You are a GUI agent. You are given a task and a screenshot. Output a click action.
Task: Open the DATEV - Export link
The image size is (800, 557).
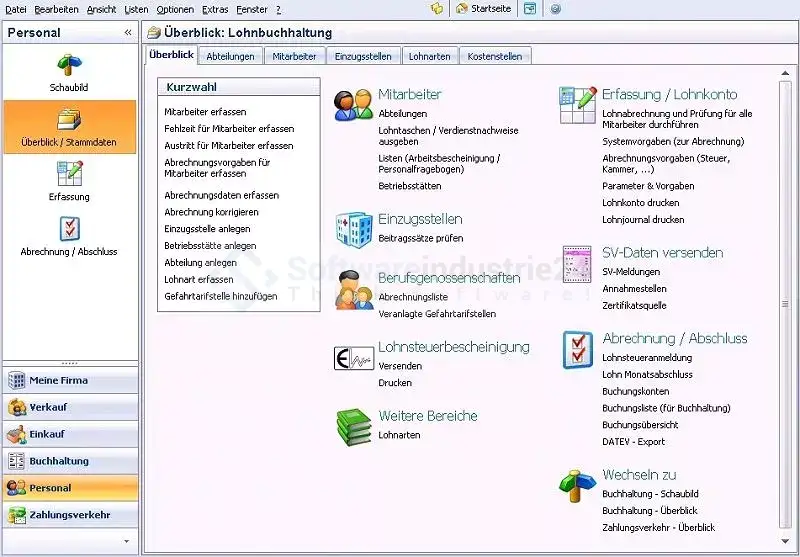633,442
